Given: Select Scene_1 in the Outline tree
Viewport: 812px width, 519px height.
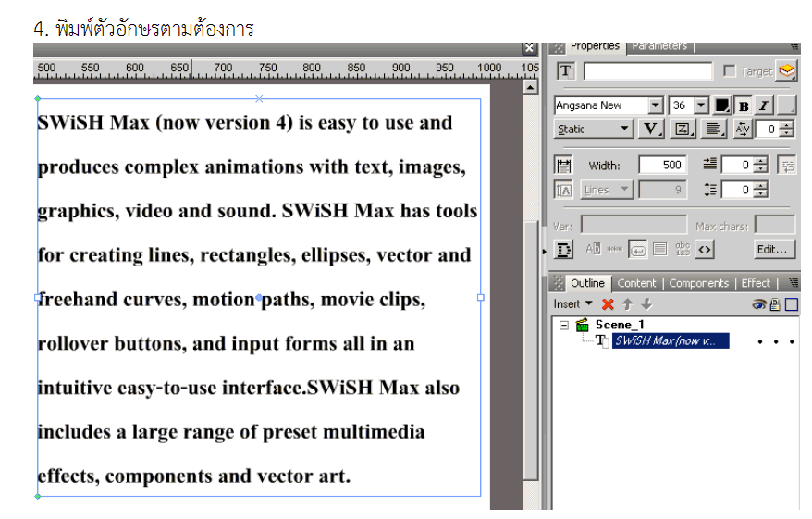Looking at the screenshot, I should 620,325.
